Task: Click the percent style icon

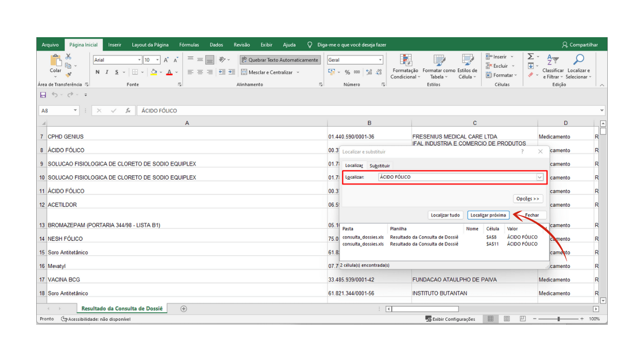Action: click(347, 72)
